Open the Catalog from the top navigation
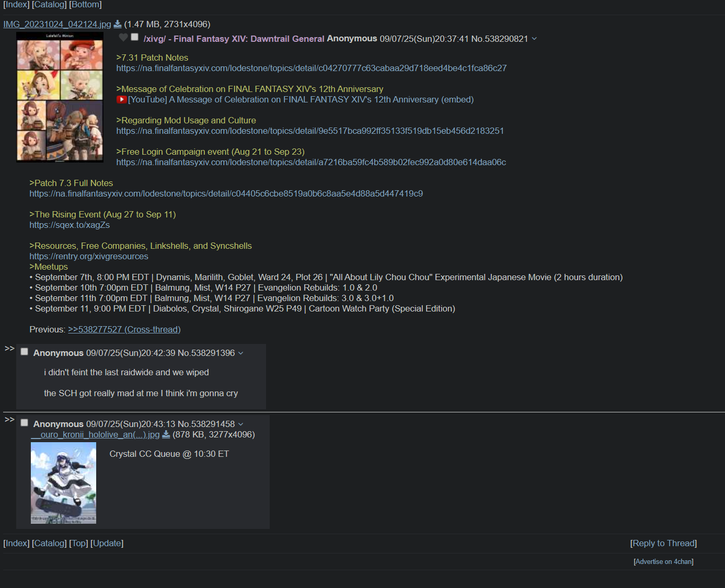This screenshot has width=725, height=588. 49,5
